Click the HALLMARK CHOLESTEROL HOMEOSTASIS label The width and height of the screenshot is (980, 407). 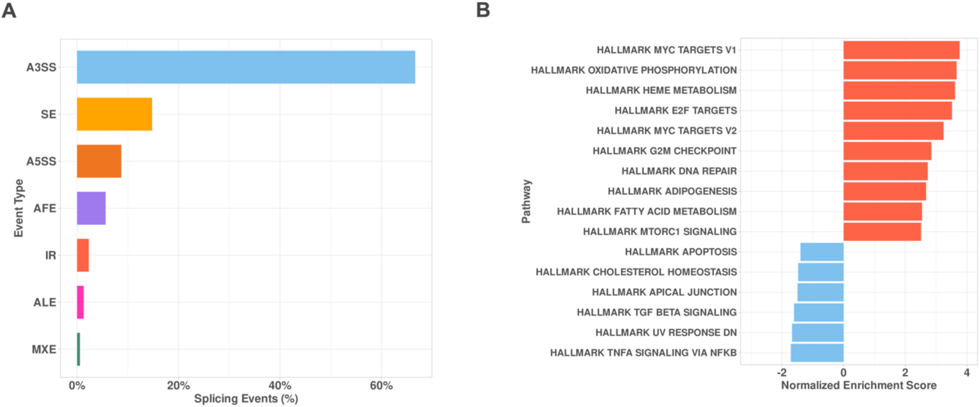tap(636, 272)
